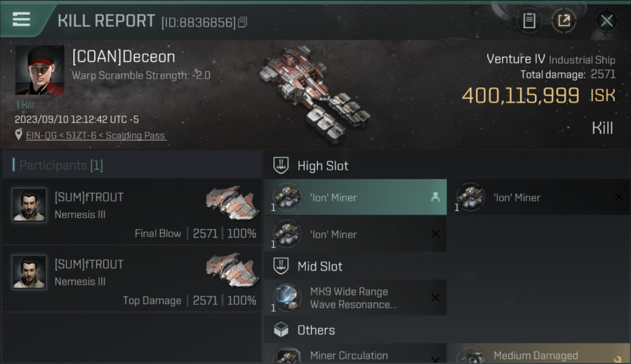Share the kill report externally
The height and width of the screenshot is (364, 631).
pyautogui.click(x=564, y=20)
